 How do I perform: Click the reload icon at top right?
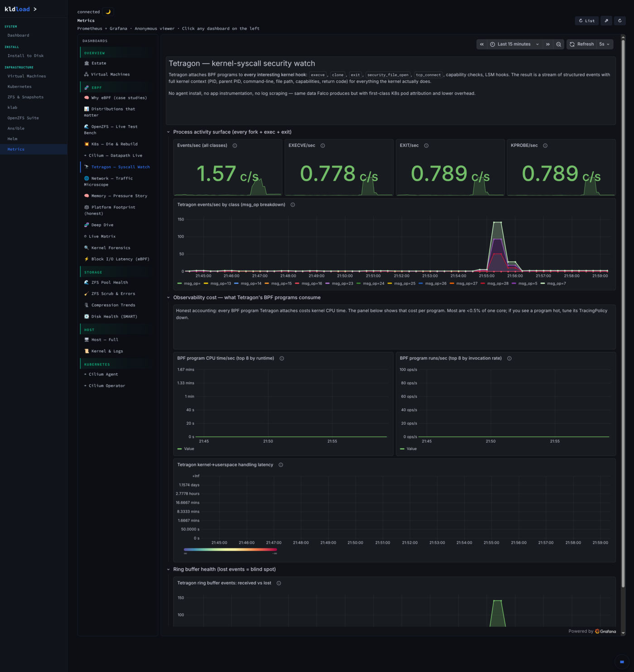(x=620, y=20)
